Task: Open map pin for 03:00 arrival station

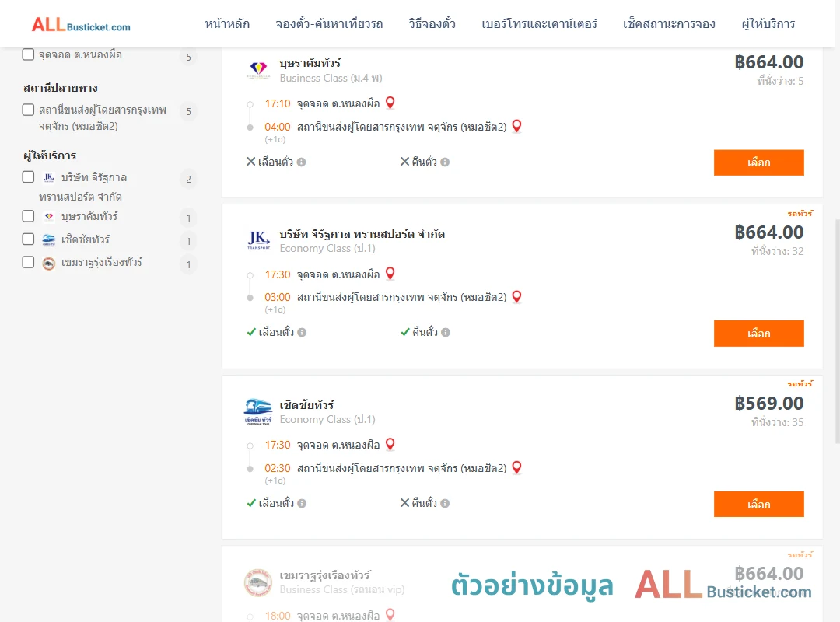Action: pos(516,296)
